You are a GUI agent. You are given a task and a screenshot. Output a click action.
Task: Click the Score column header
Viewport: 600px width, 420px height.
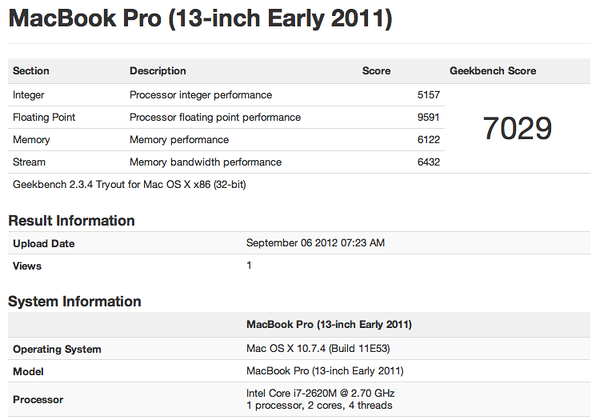[376, 71]
